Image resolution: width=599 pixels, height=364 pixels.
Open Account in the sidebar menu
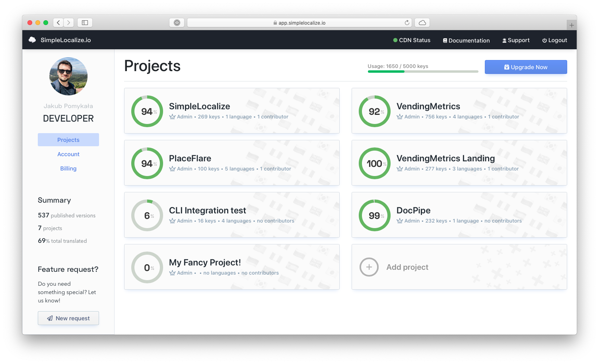tap(68, 154)
